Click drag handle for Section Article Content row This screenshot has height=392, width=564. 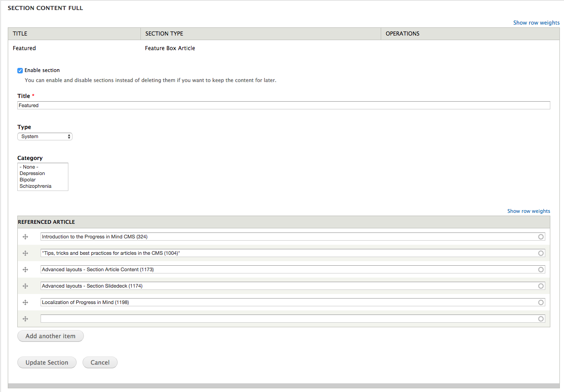26,270
